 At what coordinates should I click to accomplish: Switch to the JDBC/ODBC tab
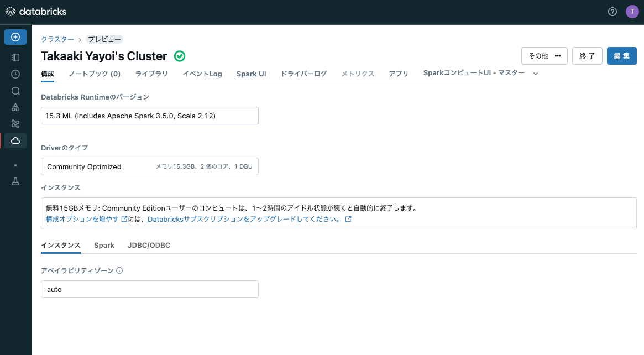point(149,245)
